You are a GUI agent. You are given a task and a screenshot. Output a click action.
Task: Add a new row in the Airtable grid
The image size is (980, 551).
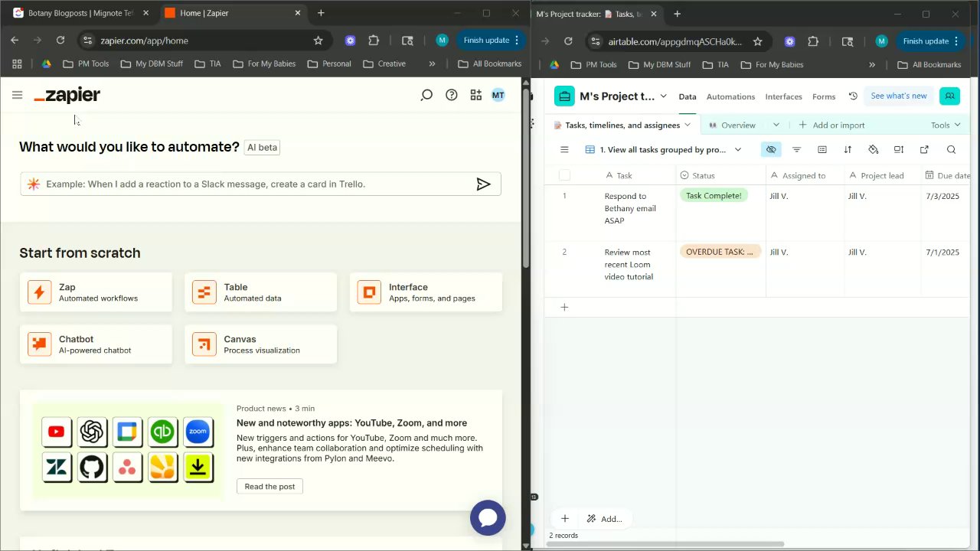564,308
